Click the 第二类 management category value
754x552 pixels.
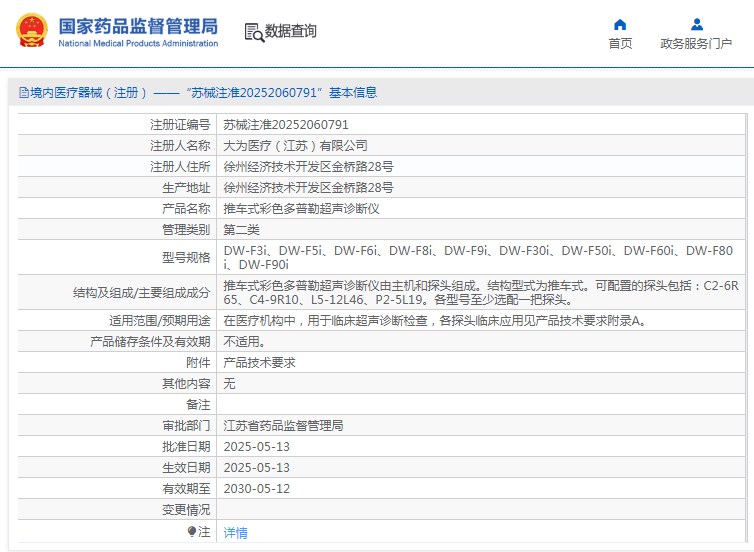pyautogui.click(x=241, y=230)
